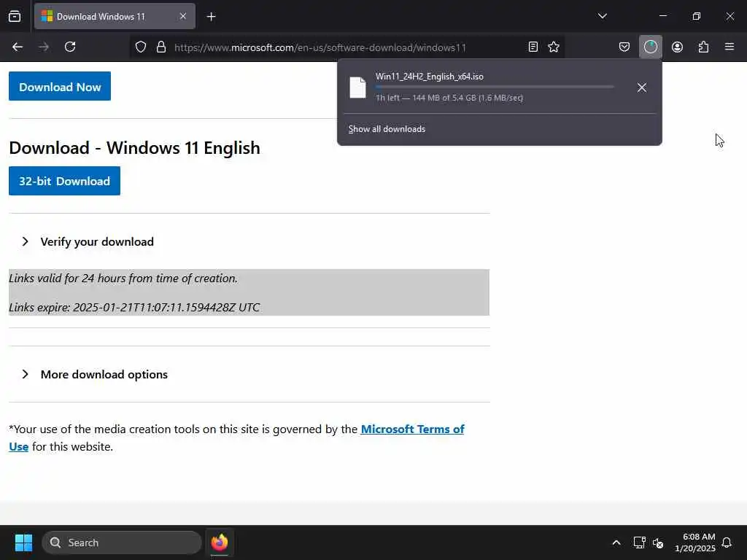Click the 32-bit Download button
Viewport: 747px width, 560px height.
click(64, 181)
